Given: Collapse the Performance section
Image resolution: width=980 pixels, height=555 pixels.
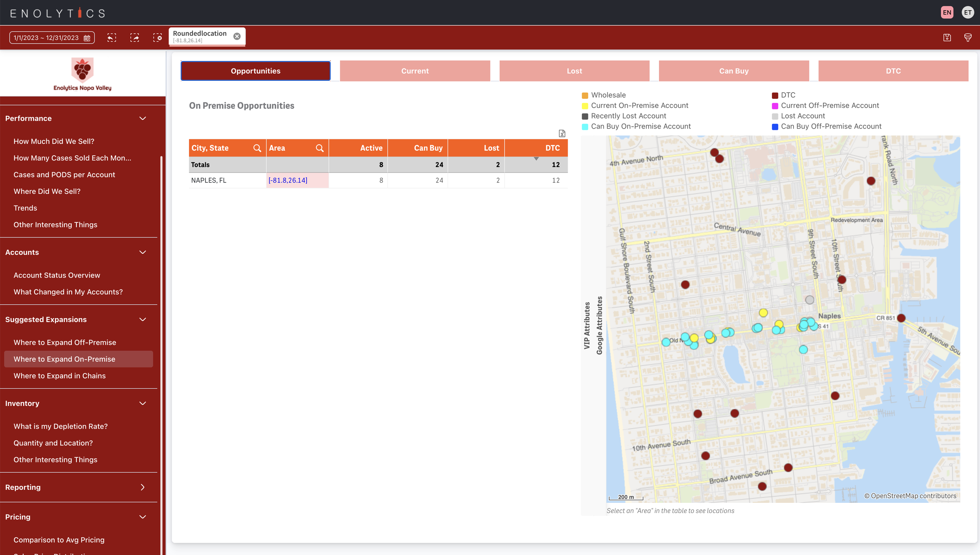Looking at the screenshot, I should tap(143, 118).
